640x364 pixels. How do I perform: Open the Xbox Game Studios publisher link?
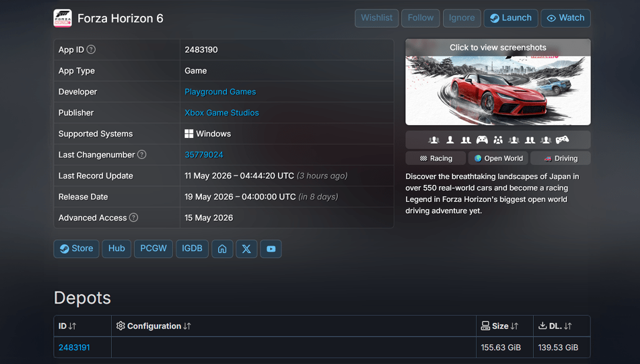tap(222, 113)
